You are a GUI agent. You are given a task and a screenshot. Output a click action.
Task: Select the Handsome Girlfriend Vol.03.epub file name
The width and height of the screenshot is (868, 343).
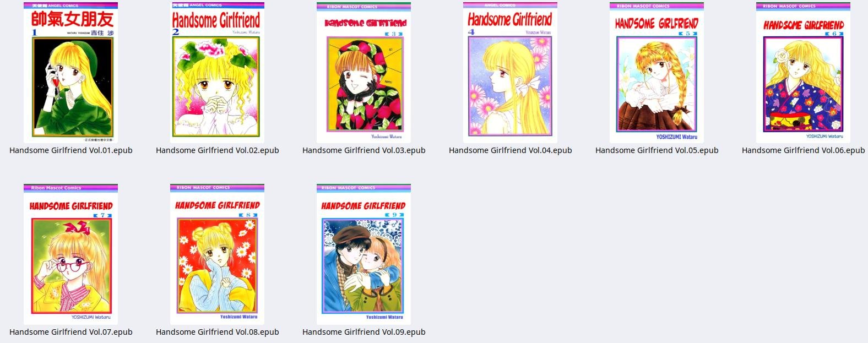tap(364, 150)
